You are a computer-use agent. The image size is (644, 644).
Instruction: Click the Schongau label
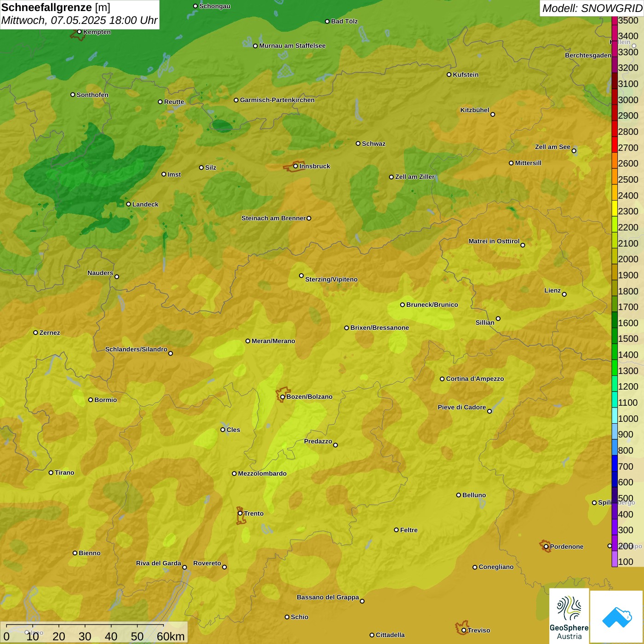tap(214, 6)
